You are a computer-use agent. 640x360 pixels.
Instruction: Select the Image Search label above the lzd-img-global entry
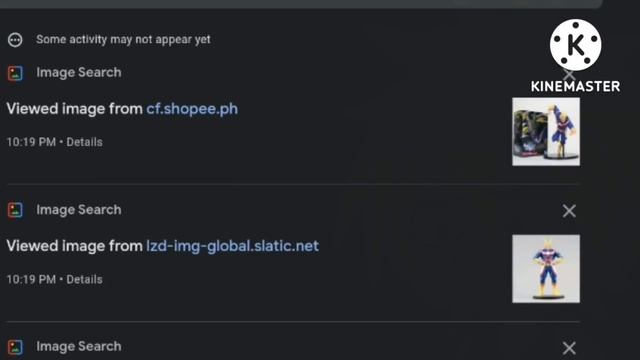pyautogui.click(x=79, y=210)
